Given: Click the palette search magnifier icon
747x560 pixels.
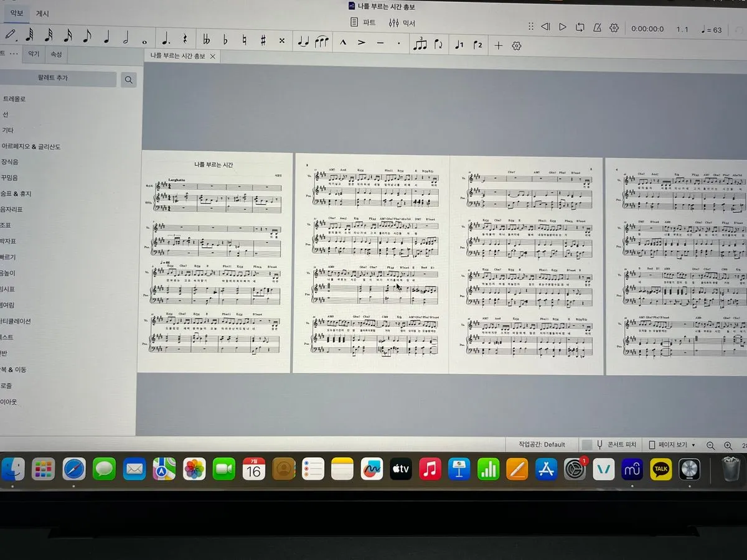Looking at the screenshot, I should pyautogui.click(x=128, y=80).
